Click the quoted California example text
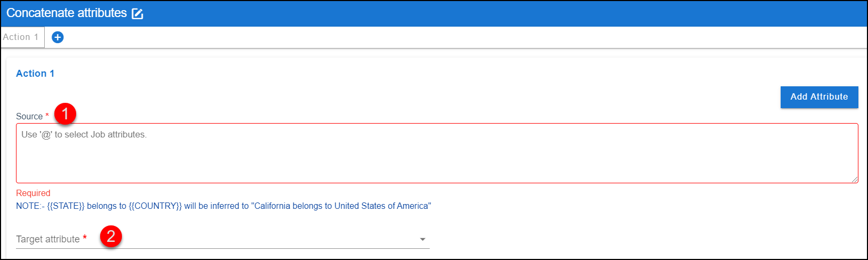This screenshot has width=868, height=260. click(341, 206)
